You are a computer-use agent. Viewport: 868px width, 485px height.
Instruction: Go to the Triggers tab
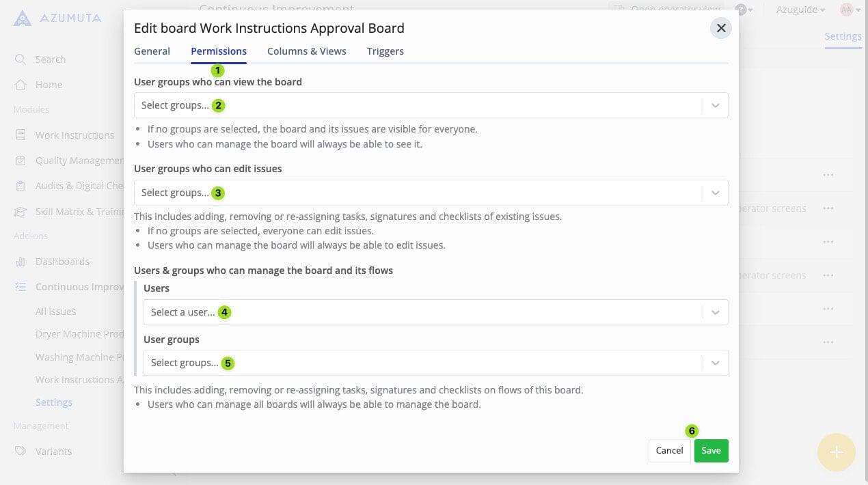pos(385,51)
